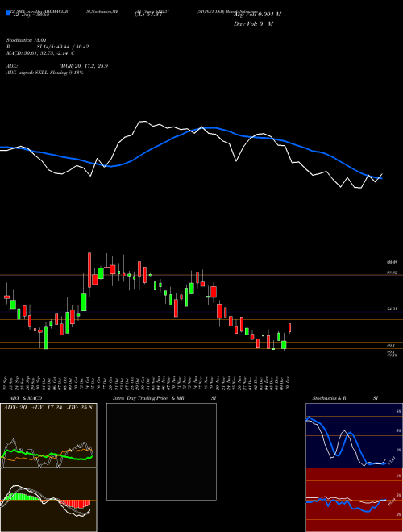403x532 pixels.
Task: Click the tall red candlestick at chart peak
Action: (x=89, y=270)
